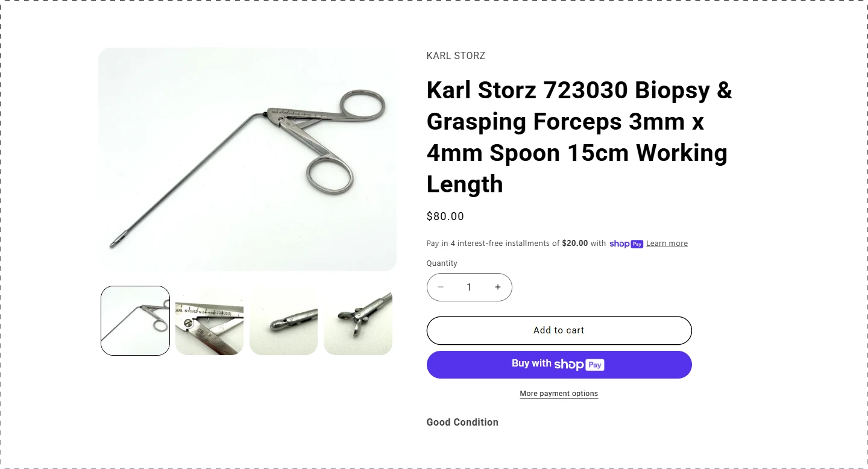Select the thumbnail of the open jaws
Screen dimensions: 868x469
click(x=358, y=321)
